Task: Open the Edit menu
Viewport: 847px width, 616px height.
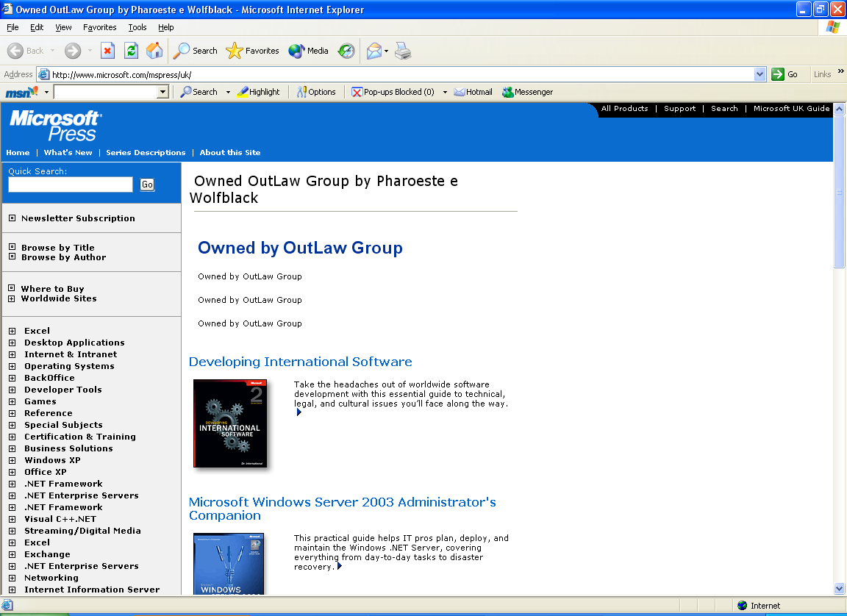Action: 37,27
